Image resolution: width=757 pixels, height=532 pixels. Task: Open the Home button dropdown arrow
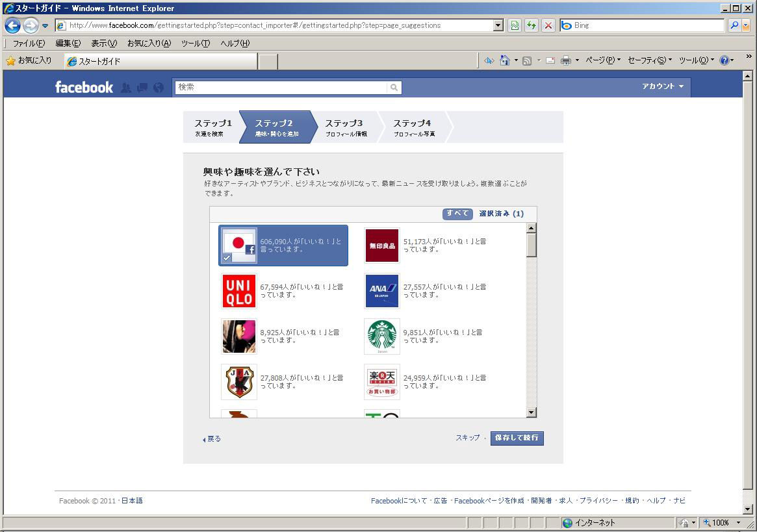click(x=516, y=60)
